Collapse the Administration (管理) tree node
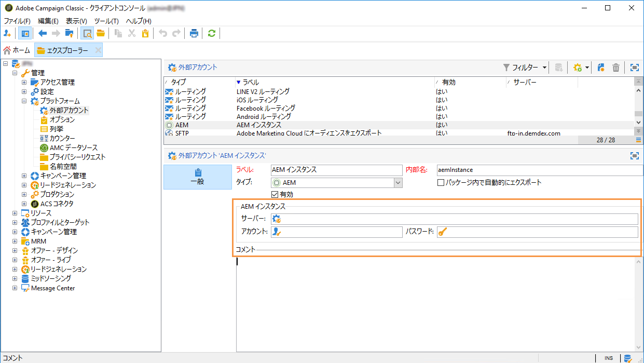The height and width of the screenshot is (363, 644). (x=15, y=73)
